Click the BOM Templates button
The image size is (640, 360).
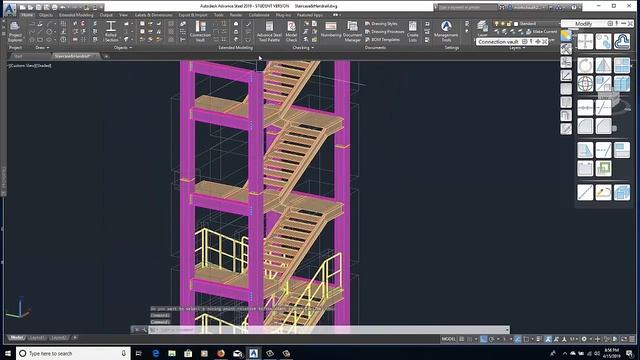(382, 40)
